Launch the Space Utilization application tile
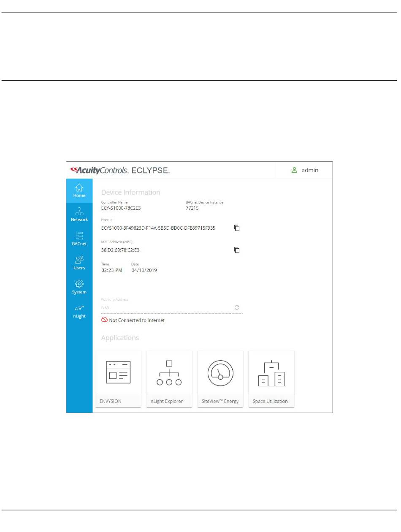 coord(271,379)
